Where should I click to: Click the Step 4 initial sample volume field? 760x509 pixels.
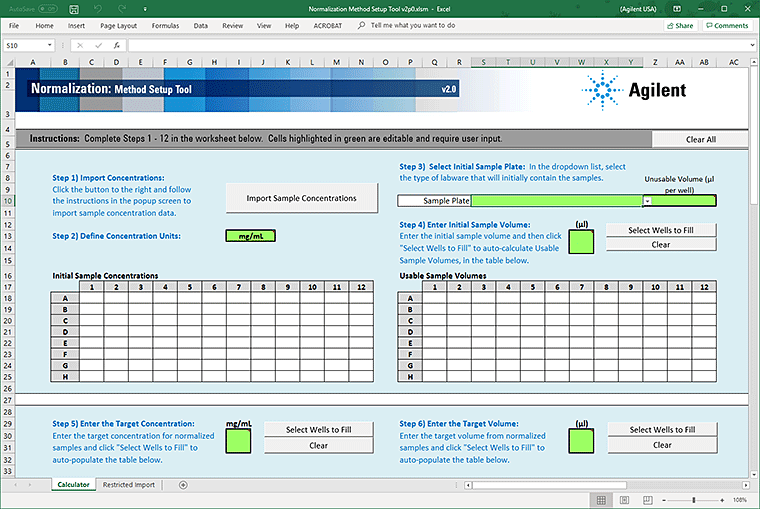click(x=580, y=241)
